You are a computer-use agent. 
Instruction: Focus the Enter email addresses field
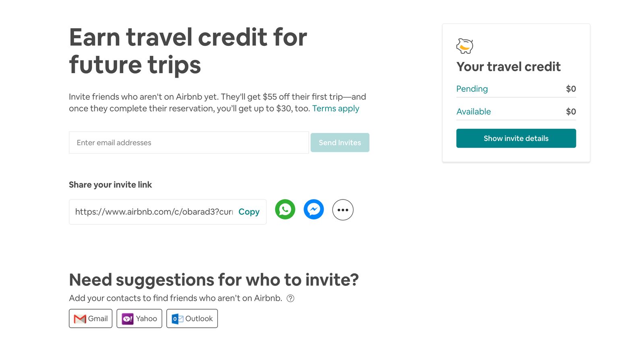coord(189,143)
